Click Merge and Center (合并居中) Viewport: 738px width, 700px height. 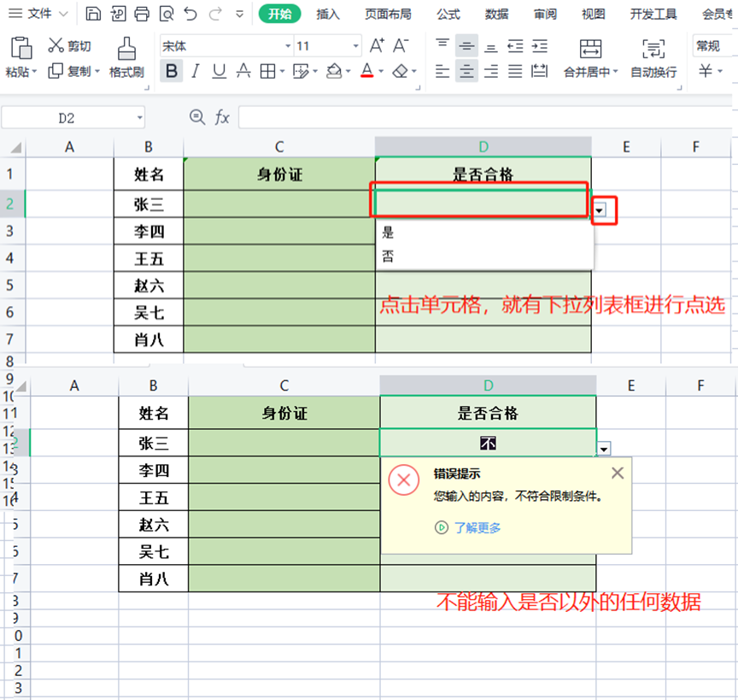591,58
